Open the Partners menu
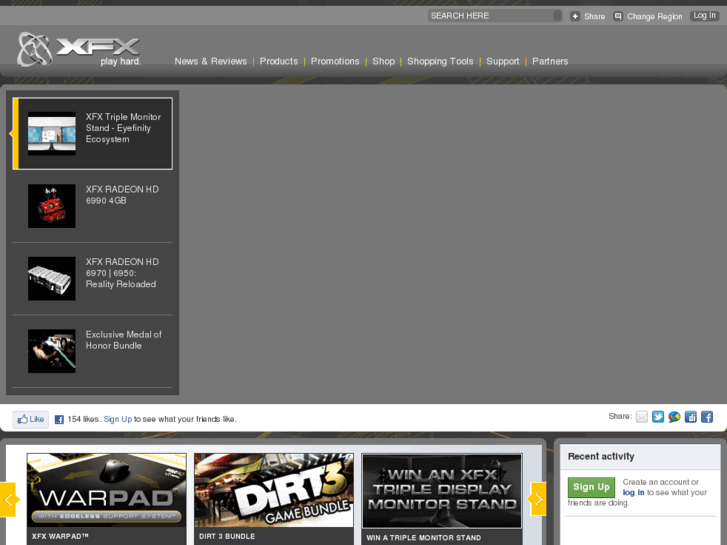Viewport: 727px width, 545px height. pyautogui.click(x=550, y=61)
